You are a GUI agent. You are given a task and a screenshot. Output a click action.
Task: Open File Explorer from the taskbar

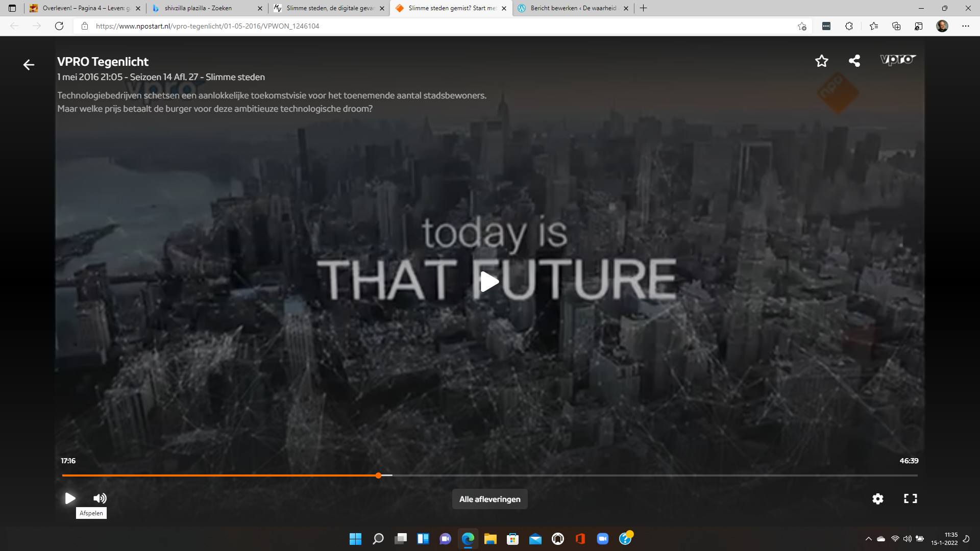pyautogui.click(x=490, y=539)
